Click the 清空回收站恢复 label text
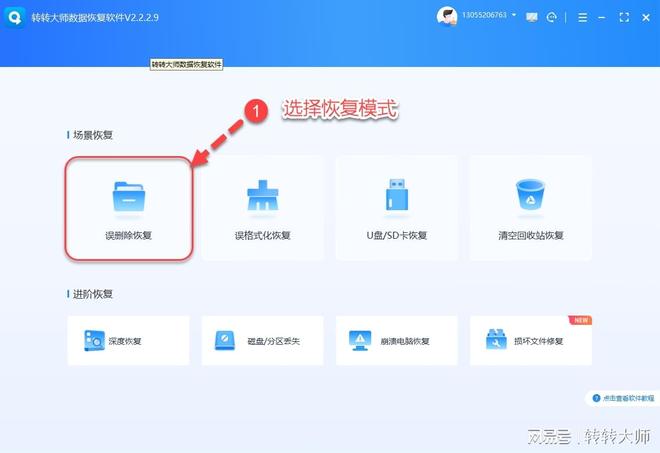Image resolution: width=660 pixels, height=453 pixels. [x=531, y=235]
